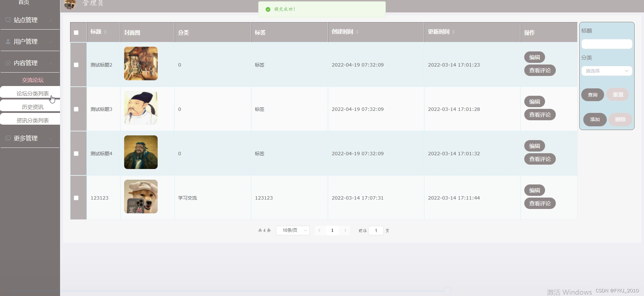Open 历史资讯 menu item
This screenshot has height=296, width=644.
[x=30, y=106]
